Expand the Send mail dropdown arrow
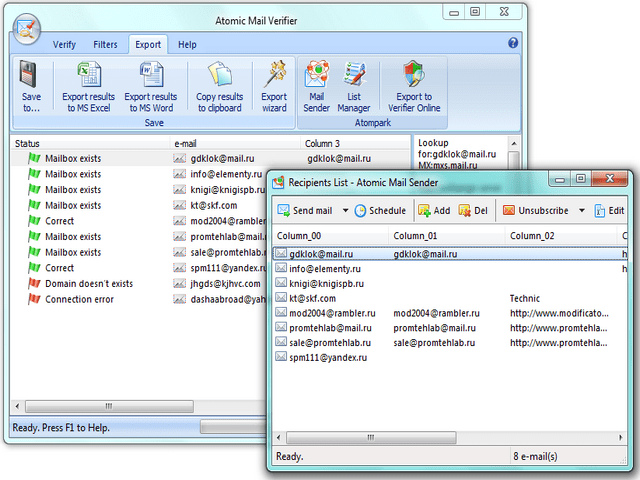This screenshot has height=480, width=640. [x=345, y=211]
